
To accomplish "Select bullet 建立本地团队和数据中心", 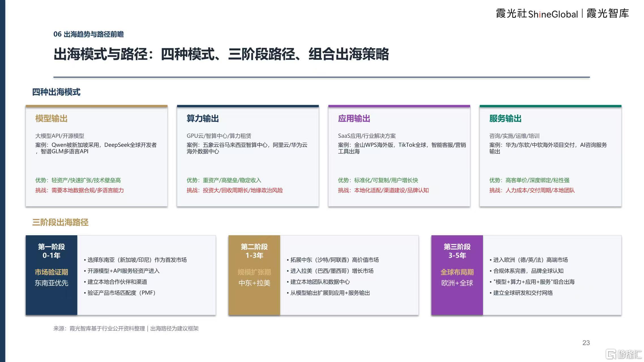I will (x=318, y=282).
